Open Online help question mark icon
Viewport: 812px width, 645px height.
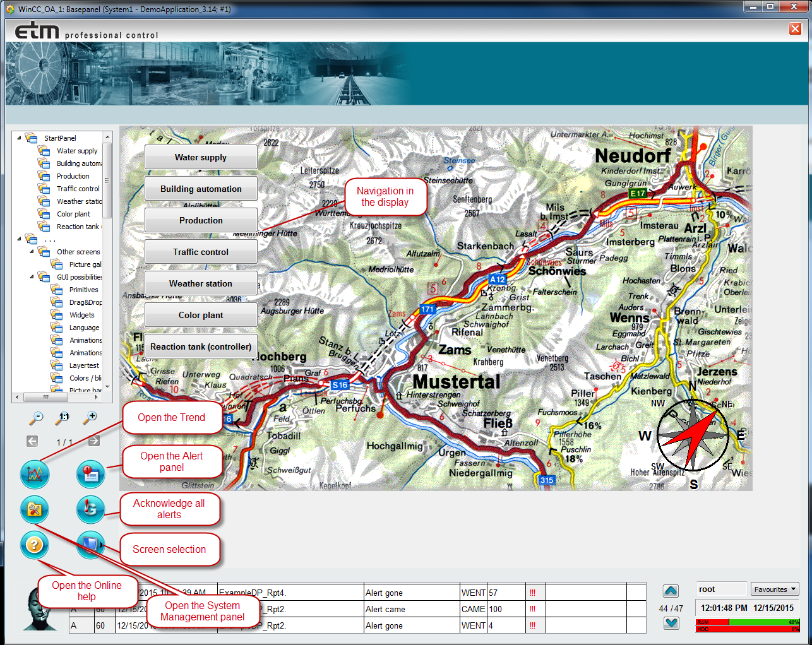tap(35, 545)
